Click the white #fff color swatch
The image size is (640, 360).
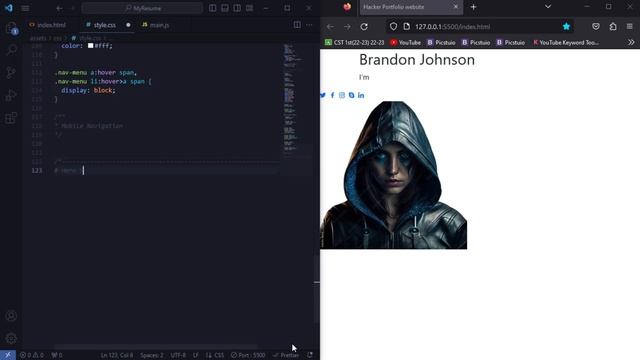91,46
